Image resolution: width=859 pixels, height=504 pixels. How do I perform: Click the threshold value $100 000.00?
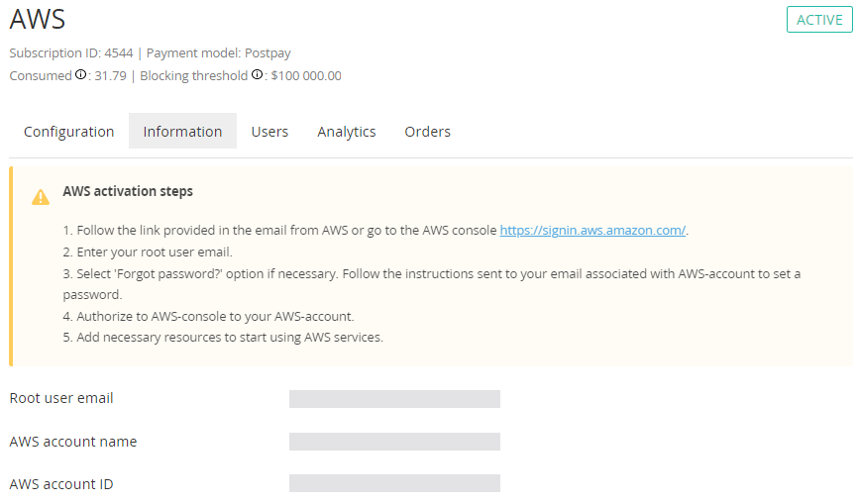[x=306, y=75]
